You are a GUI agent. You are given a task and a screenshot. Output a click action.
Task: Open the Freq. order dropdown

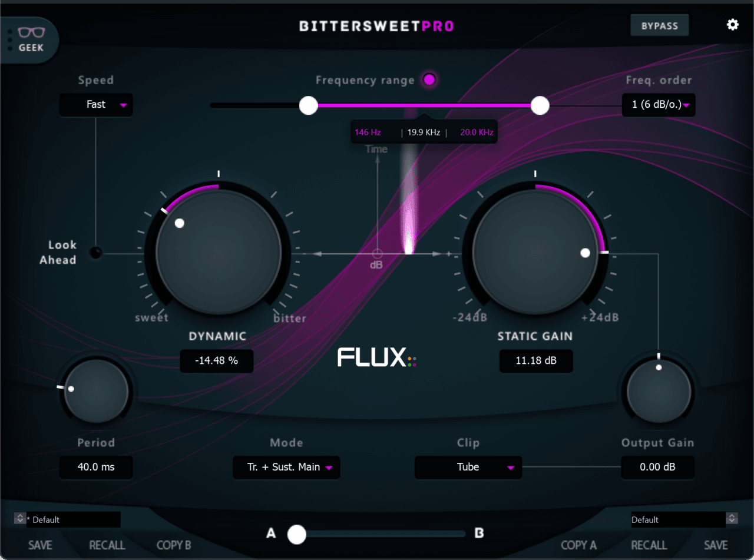coord(659,105)
